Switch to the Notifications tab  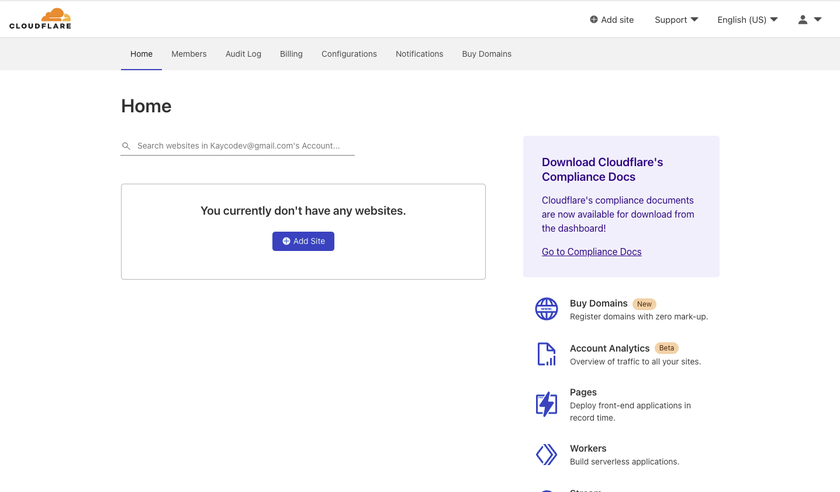(419, 54)
